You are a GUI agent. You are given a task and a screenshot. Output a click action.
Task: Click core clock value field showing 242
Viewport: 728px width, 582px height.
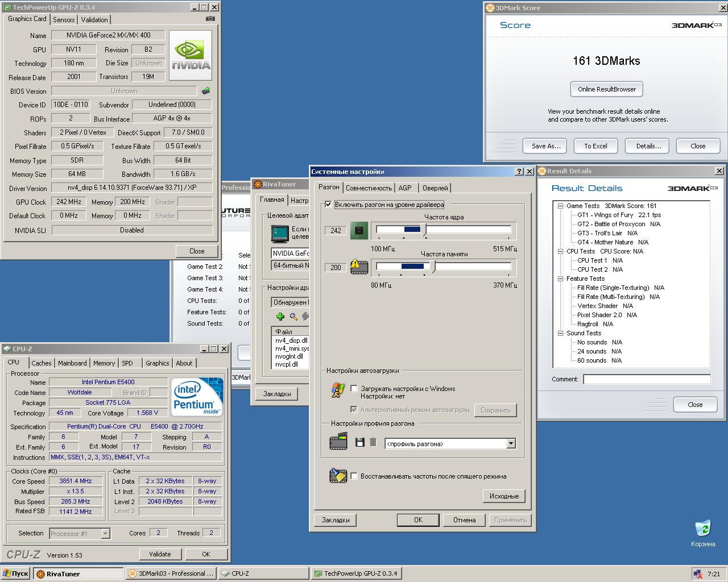point(336,230)
